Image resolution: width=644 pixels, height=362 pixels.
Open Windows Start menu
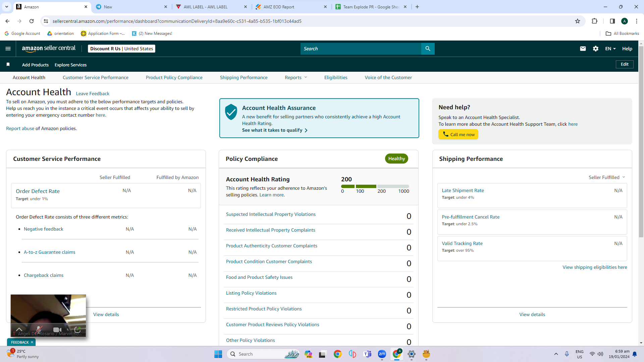pyautogui.click(x=218, y=354)
